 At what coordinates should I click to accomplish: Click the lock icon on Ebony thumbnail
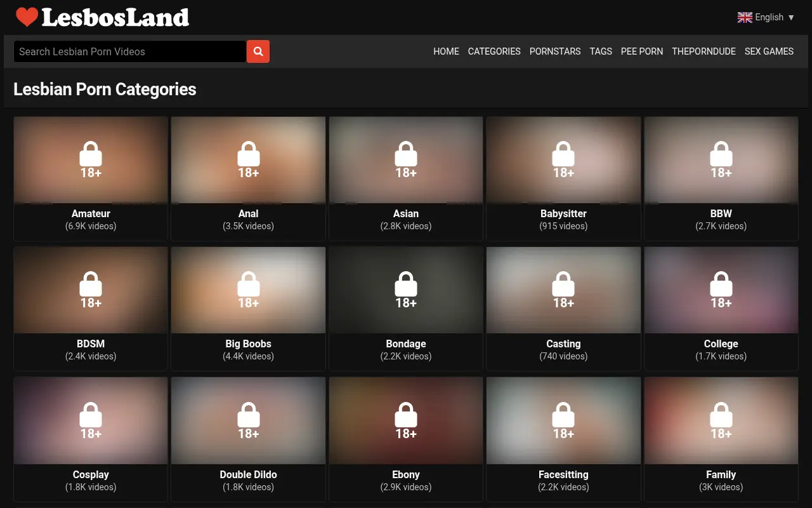(x=406, y=415)
